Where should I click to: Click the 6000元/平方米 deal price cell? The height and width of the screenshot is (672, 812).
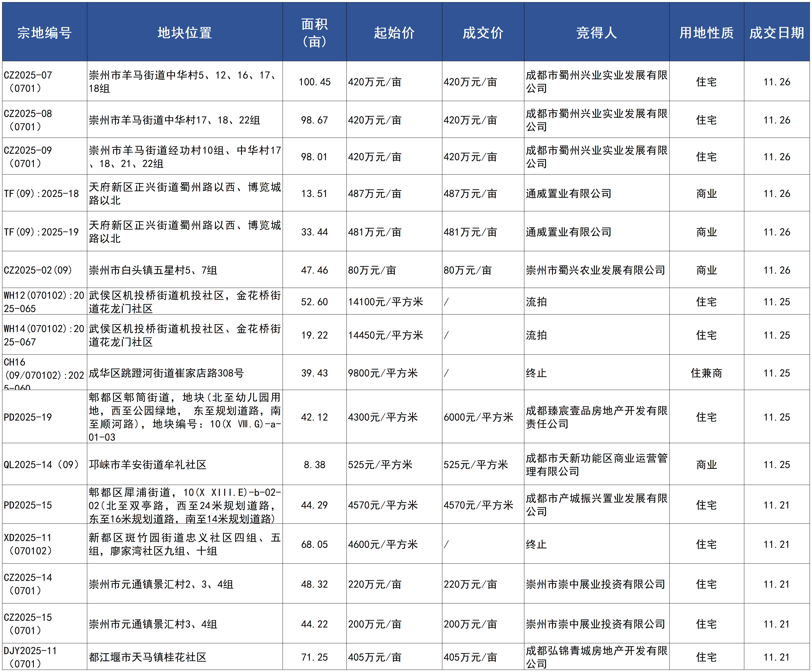pos(478,417)
